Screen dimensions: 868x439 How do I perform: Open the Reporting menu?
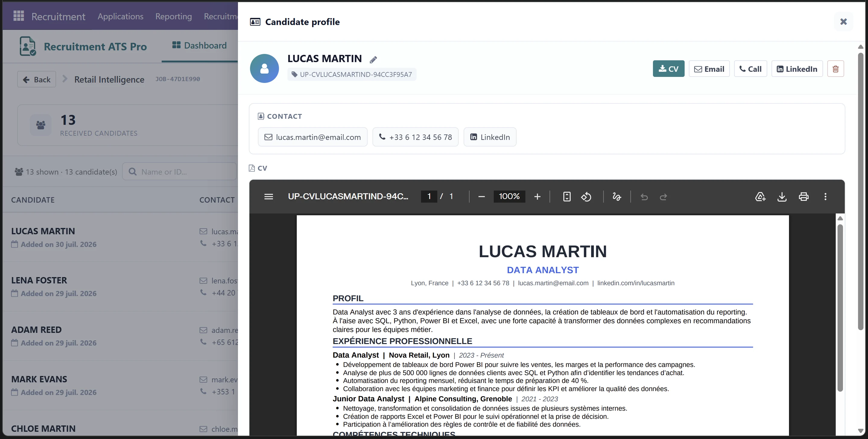pyautogui.click(x=173, y=16)
